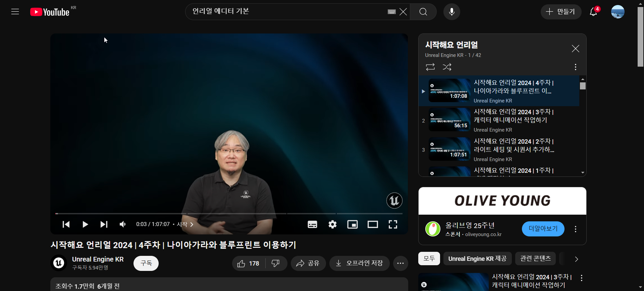Expand the video description box
The image size is (644, 291).
click(229, 285)
